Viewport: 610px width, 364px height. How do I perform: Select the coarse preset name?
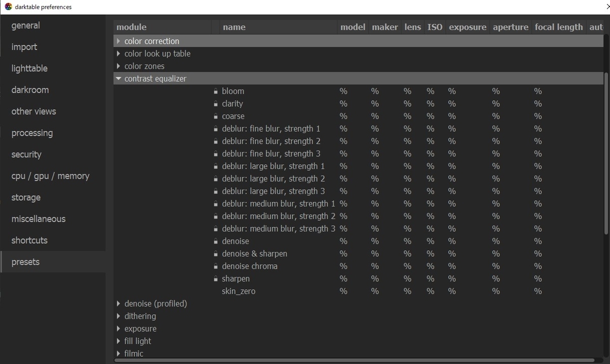point(233,116)
